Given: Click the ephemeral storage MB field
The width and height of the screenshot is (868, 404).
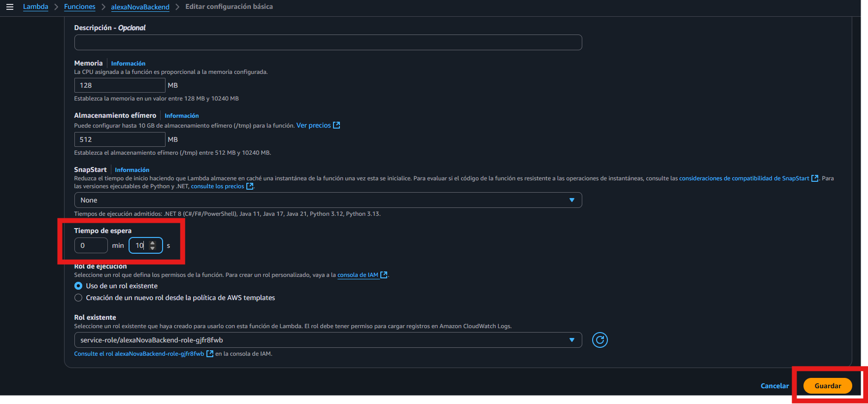Looking at the screenshot, I should tap(119, 139).
